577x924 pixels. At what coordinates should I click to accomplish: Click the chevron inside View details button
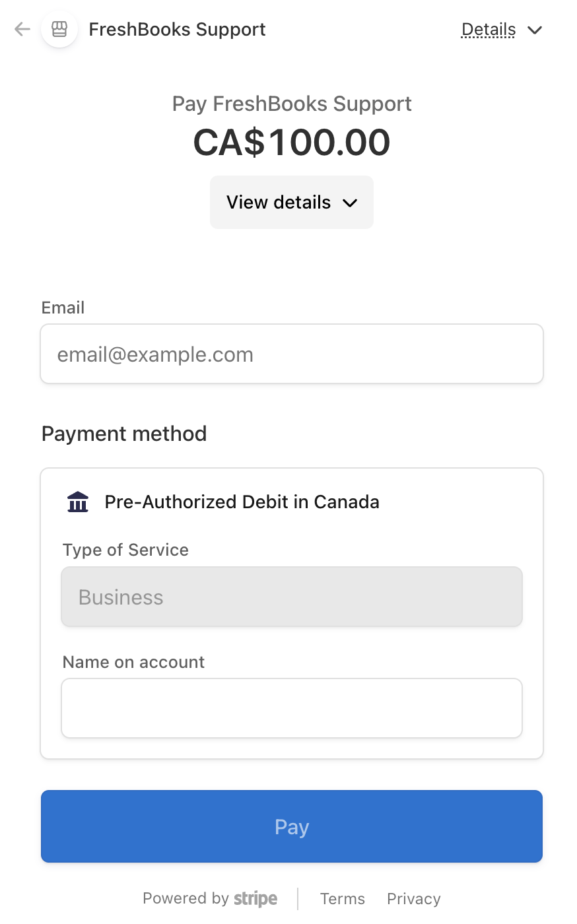pyautogui.click(x=351, y=203)
